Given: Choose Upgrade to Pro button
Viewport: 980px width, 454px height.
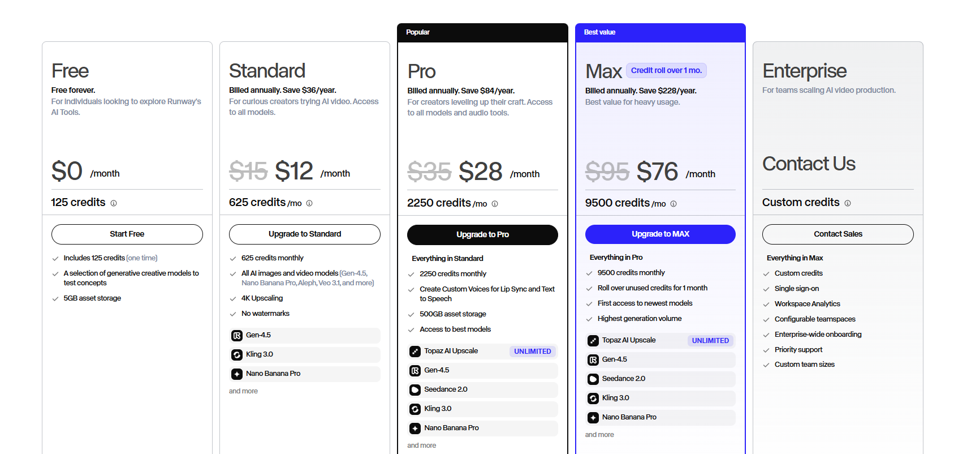Looking at the screenshot, I should [483, 235].
